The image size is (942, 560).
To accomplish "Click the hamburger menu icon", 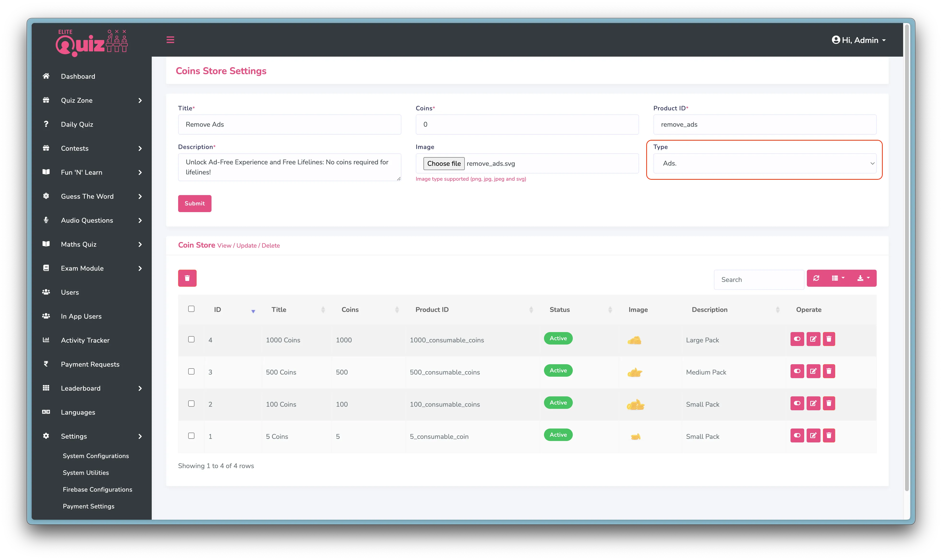I will coord(170,40).
